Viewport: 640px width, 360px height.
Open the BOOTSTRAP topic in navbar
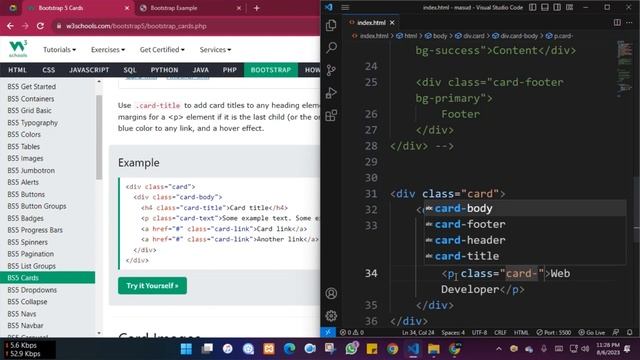click(x=271, y=70)
